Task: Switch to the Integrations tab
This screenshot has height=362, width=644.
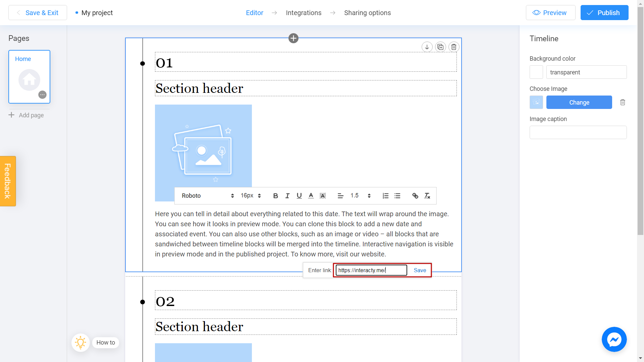Action: coord(304,12)
